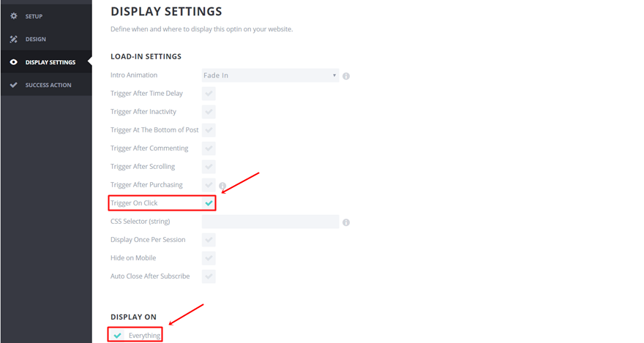Viewport: 644px width, 343px height.
Task: Toggle Display Once Per Session checkbox
Action: (x=209, y=240)
